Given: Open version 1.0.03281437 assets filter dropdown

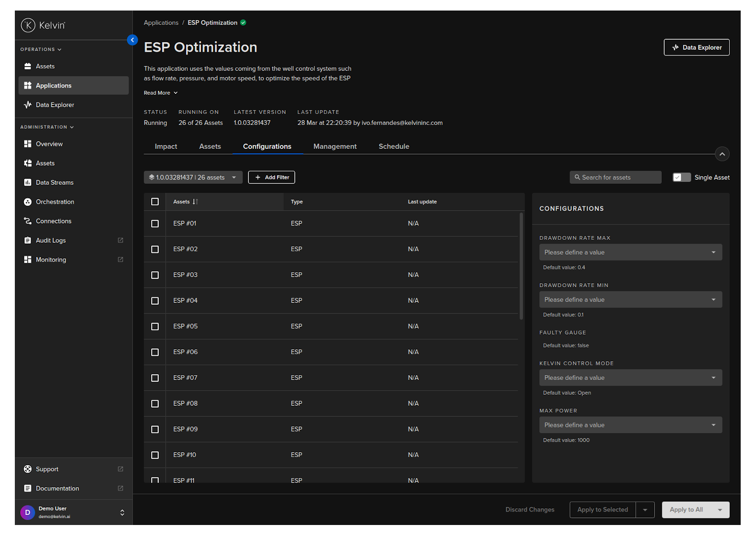Looking at the screenshot, I should click(x=193, y=178).
